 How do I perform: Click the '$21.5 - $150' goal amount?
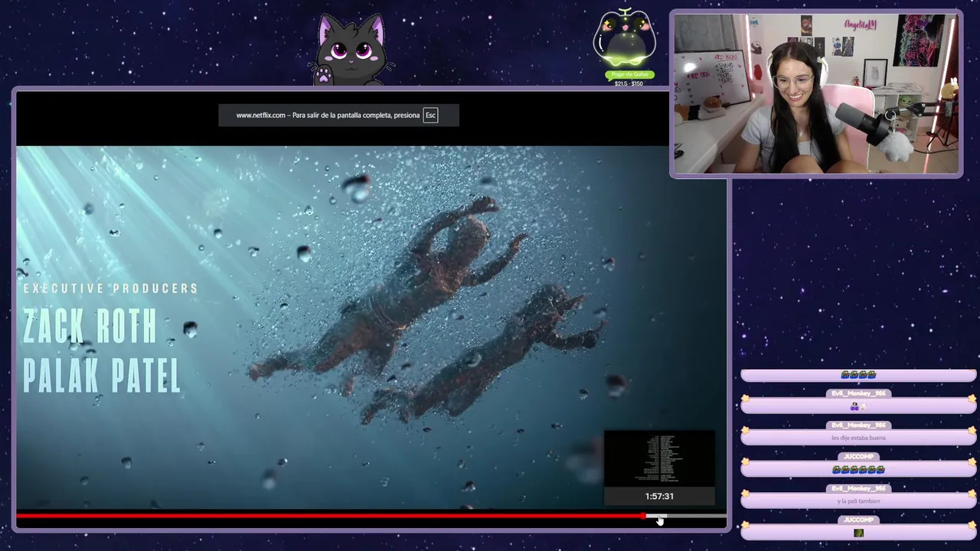pos(629,83)
